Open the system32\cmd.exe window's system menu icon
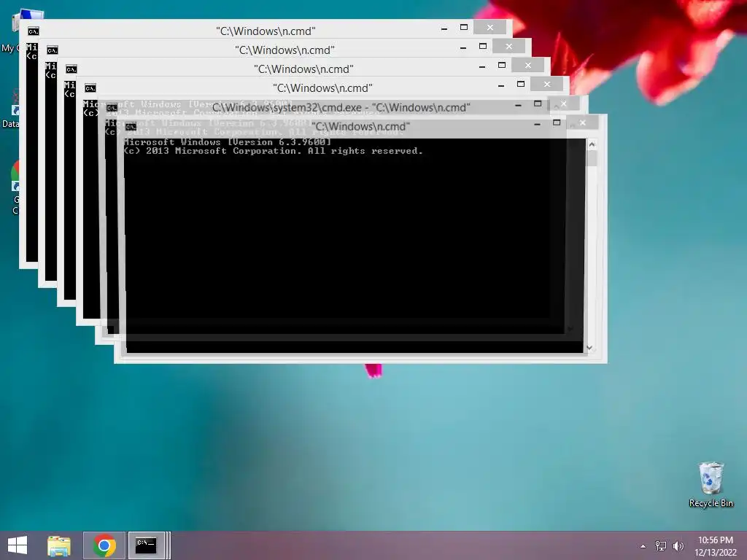The width and height of the screenshot is (747, 560). click(x=112, y=108)
